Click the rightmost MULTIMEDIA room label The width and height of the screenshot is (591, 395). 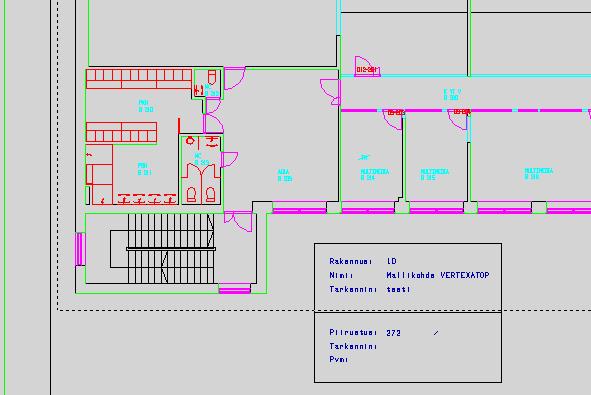539,173
